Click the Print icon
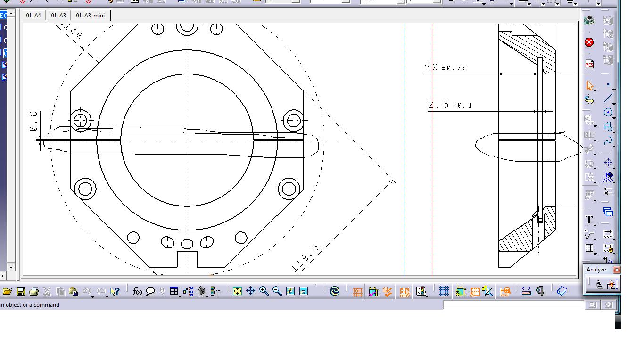This screenshot has height=362, width=644. (x=33, y=291)
